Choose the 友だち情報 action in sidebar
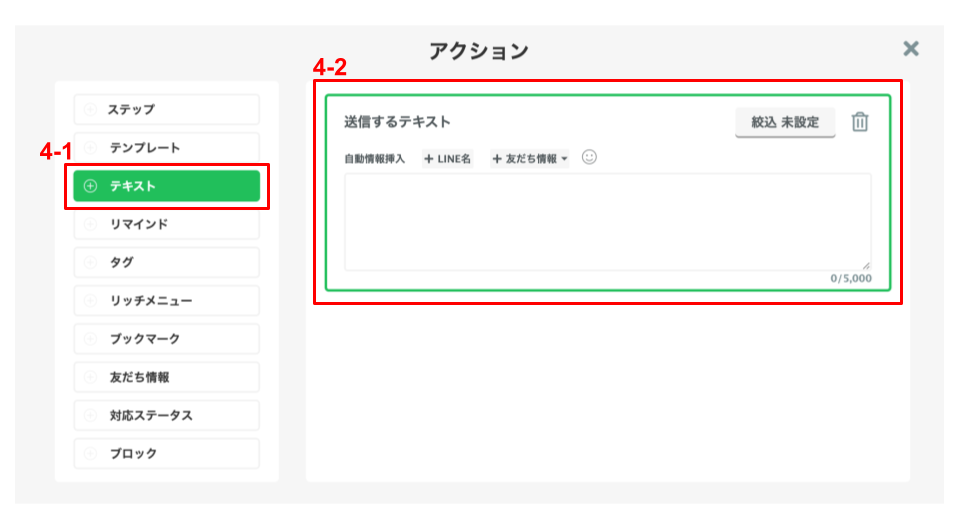 [166, 377]
